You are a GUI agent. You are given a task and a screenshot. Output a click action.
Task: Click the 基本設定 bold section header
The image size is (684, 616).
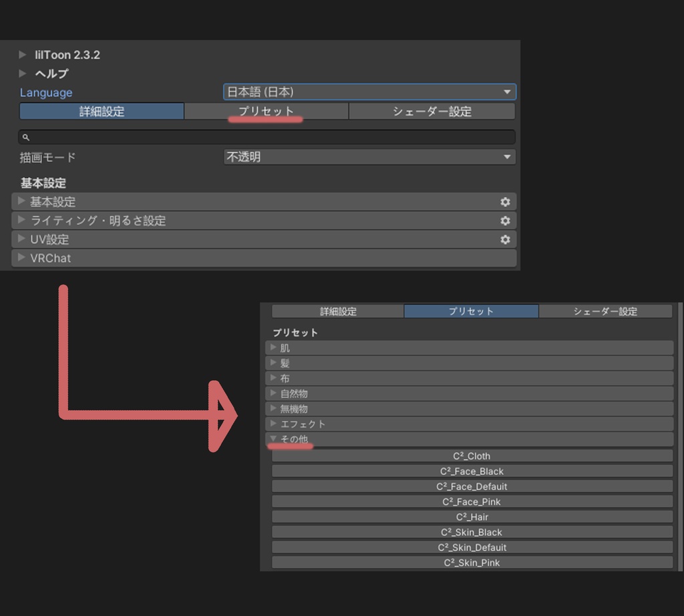tap(43, 183)
